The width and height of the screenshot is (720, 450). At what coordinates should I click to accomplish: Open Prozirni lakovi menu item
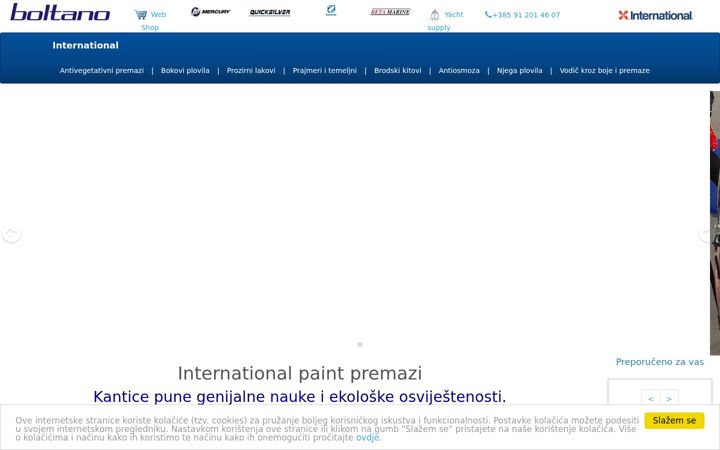pos(251,71)
